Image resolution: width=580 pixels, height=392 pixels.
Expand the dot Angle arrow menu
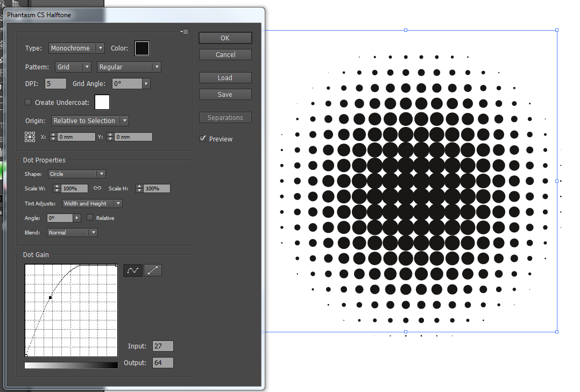click(77, 218)
